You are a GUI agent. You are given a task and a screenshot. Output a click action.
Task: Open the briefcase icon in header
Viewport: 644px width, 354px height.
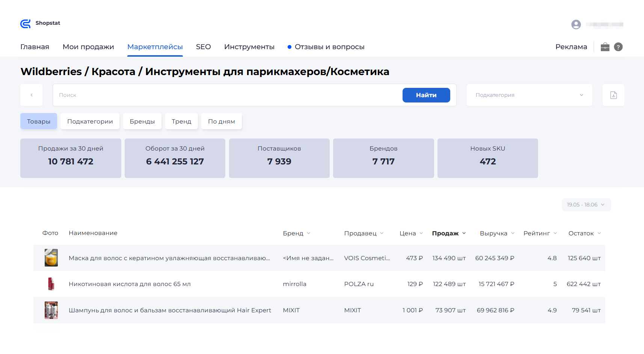click(x=605, y=47)
